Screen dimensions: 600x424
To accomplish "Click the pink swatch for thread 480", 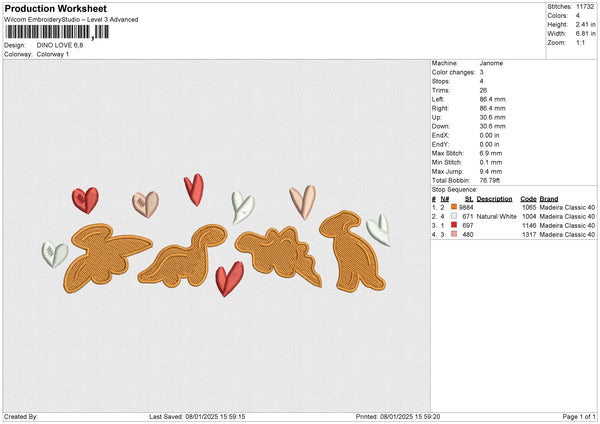I will (x=454, y=234).
